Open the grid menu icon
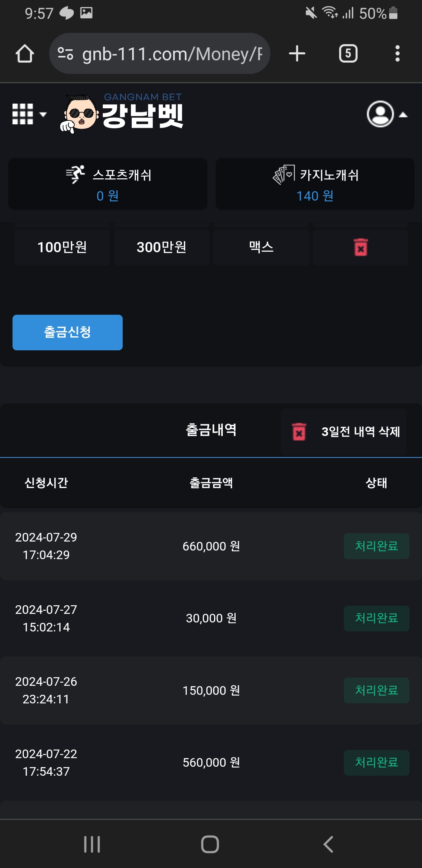The image size is (422, 868). (29, 114)
